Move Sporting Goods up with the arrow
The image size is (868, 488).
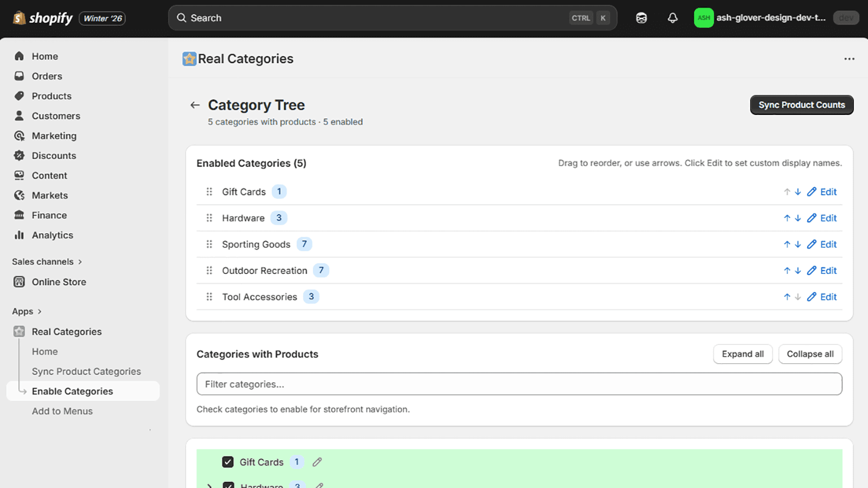(787, 244)
